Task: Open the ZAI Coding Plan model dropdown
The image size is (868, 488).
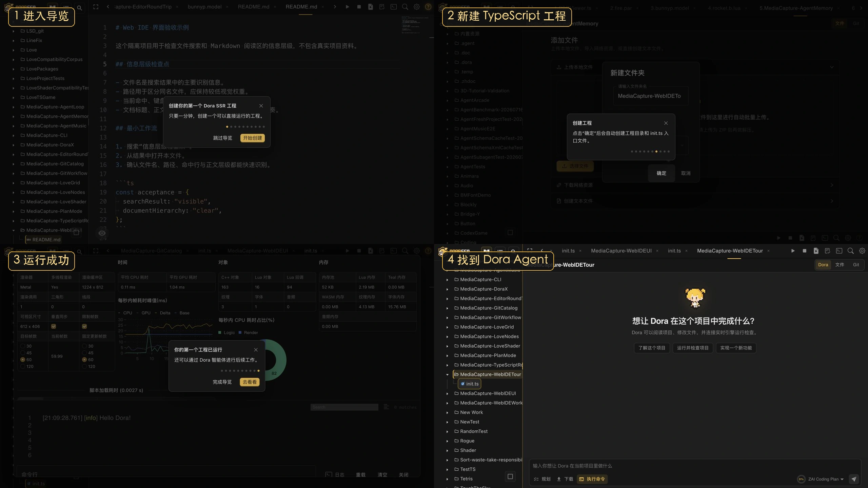Action: tap(826, 479)
